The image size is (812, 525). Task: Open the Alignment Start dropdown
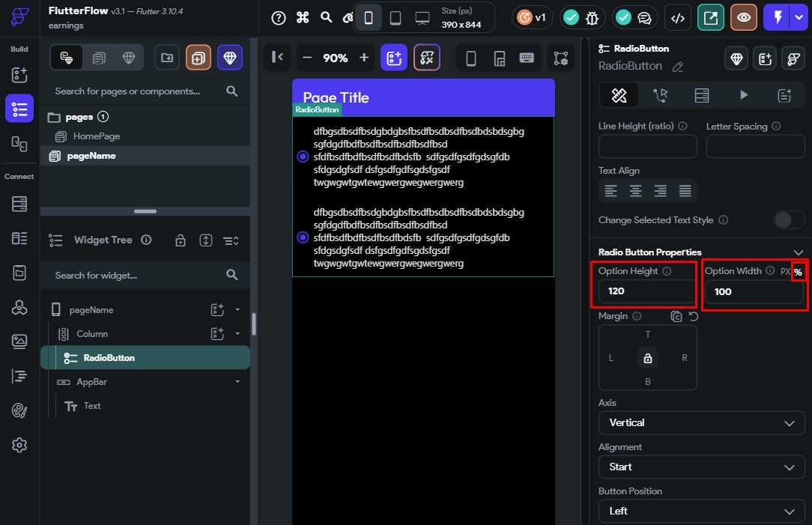[702, 467]
